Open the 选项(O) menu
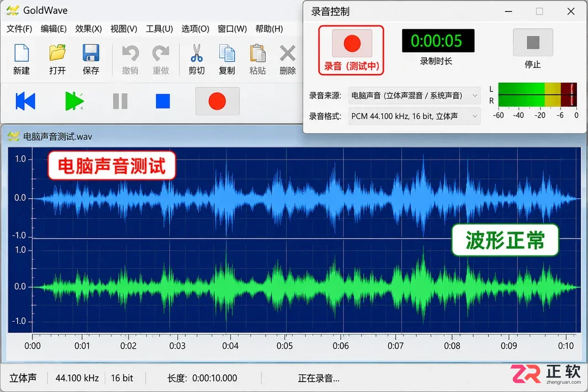Screen dimensions: 588x392 tap(195, 29)
